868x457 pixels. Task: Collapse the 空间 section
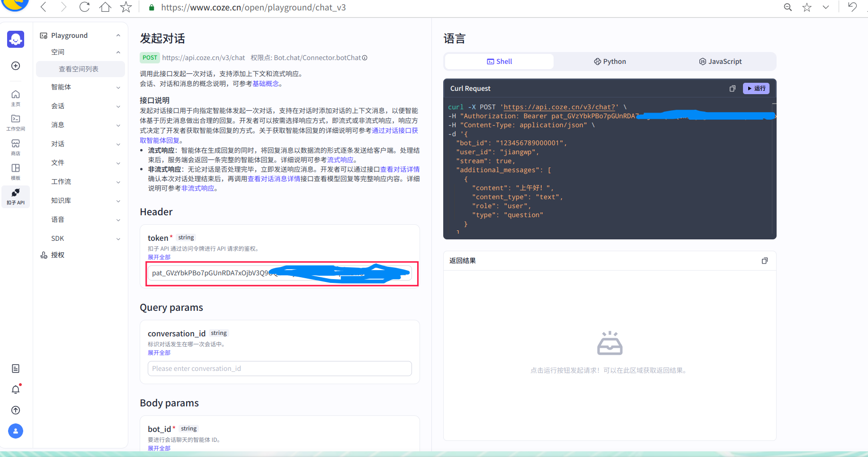click(118, 52)
